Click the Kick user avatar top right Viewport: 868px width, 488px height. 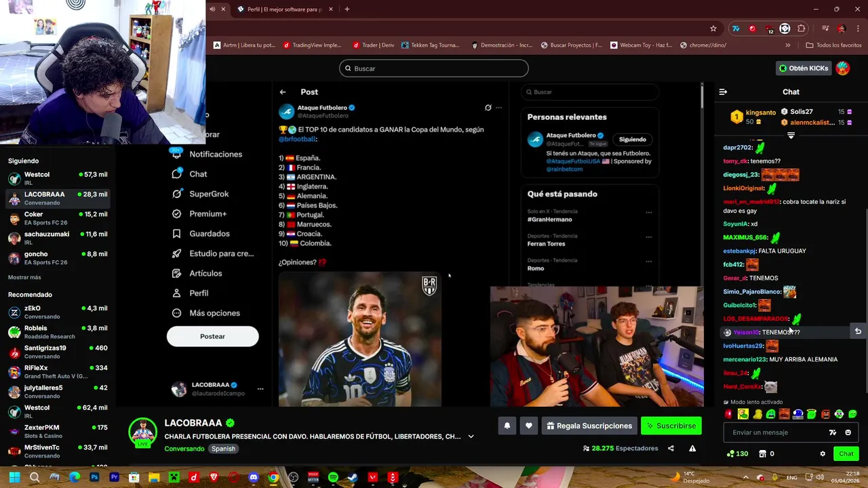click(843, 68)
